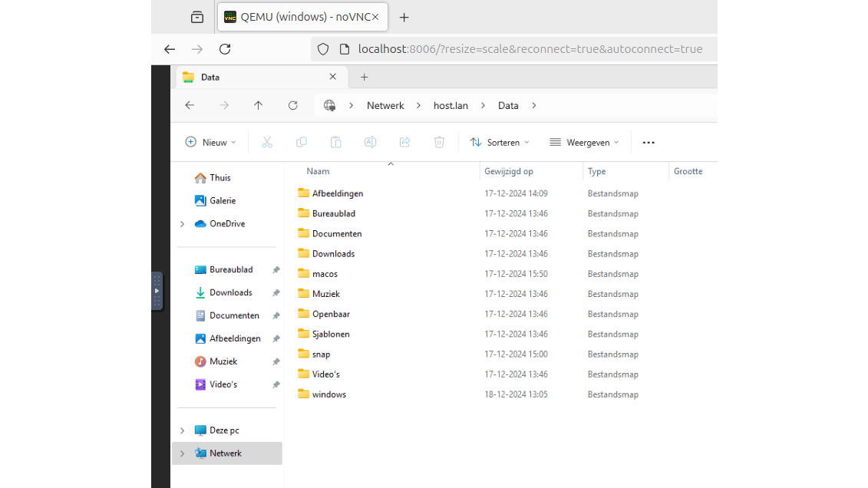Click the page info icon beside URL
868x488 pixels.
pyautogui.click(x=345, y=48)
